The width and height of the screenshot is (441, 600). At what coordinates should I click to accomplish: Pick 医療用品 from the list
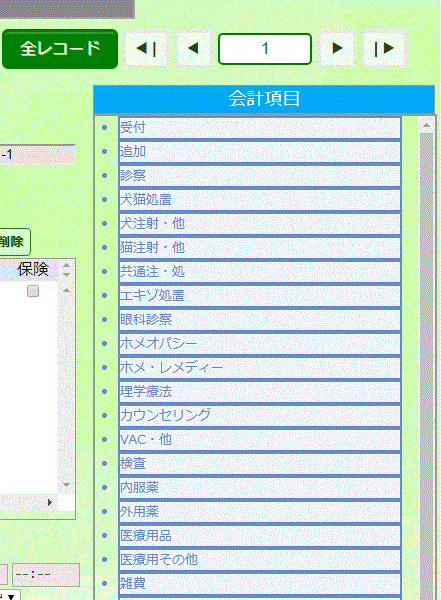[x=260, y=535]
